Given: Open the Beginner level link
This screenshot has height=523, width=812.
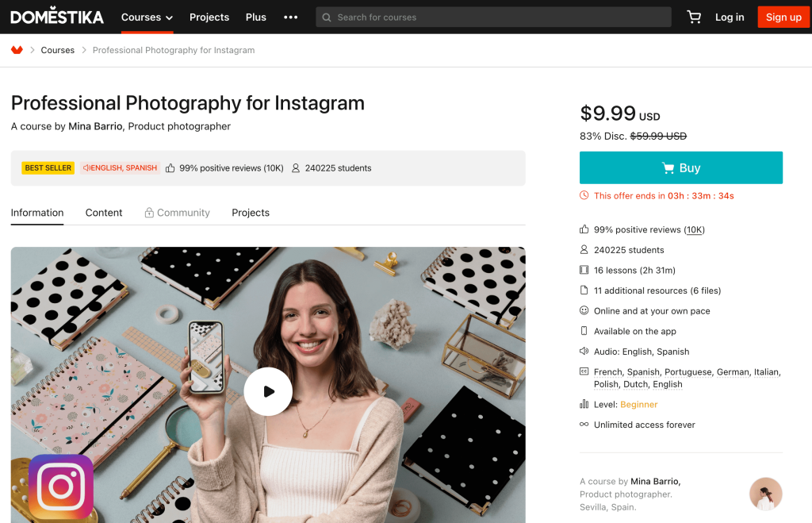Looking at the screenshot, I should (x=638, y=404).
